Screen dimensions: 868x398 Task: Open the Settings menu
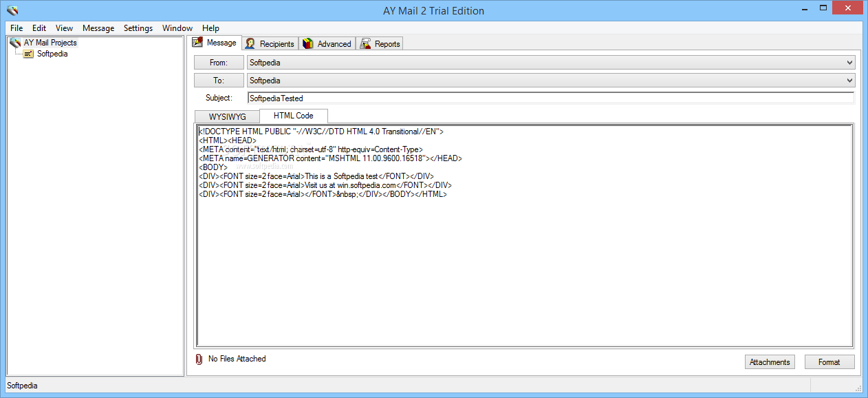click(138, 28)
